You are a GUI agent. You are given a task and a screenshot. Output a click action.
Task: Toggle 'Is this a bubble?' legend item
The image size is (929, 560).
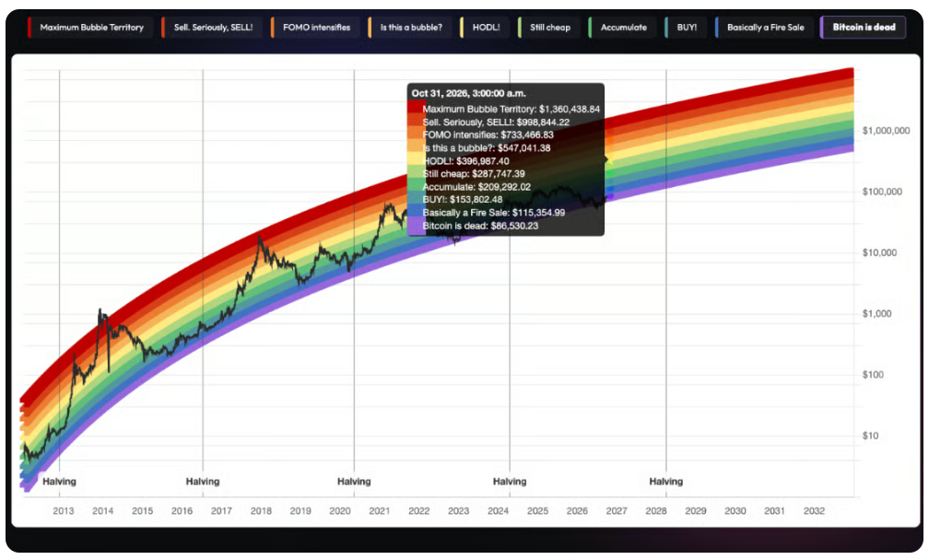pos(409,28)
